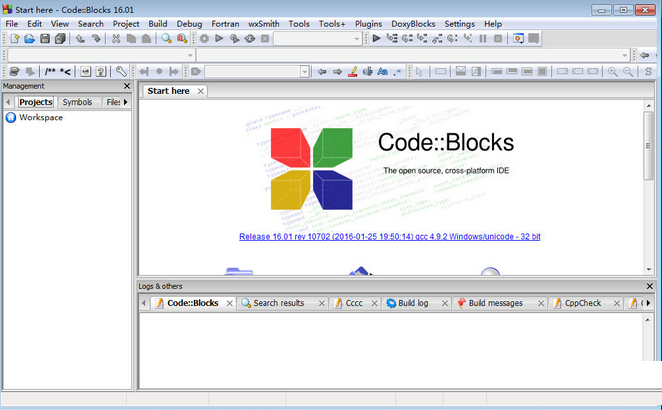Open the build target dropdown

click(356, 39)
